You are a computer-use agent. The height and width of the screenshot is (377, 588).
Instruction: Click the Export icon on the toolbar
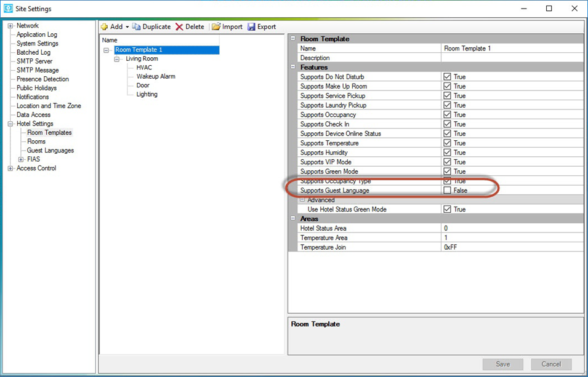pyautogui.click(x=251, y=26)
